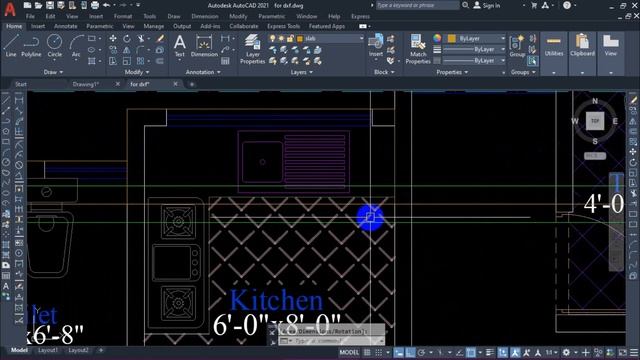Click the ByLayer orange color swatch in Properties

click(x=451, y=38)
